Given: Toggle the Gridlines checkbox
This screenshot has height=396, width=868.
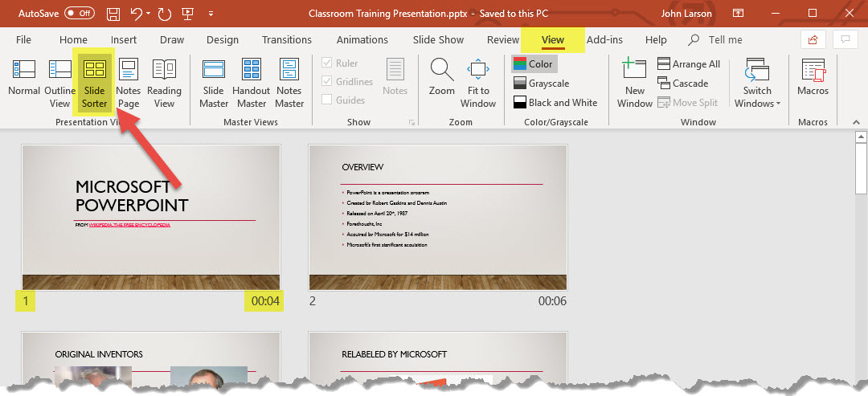Looking at the screenshot, I should 327,82.
